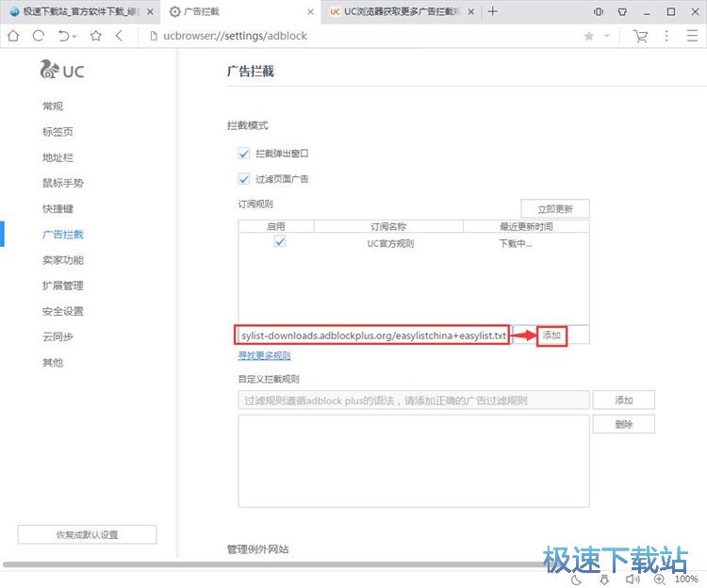Click the custom rules list box
Image resolution: width=707 pixels, height=588 pixels.
414,461
